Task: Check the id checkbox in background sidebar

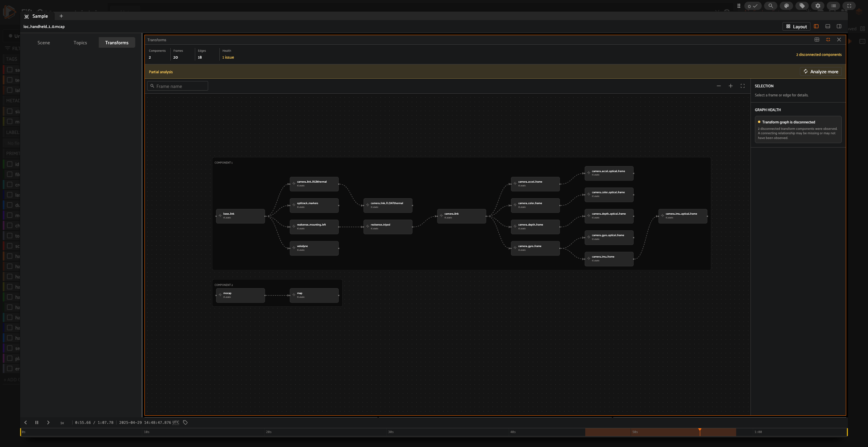Action: click(x=10, y=164)
